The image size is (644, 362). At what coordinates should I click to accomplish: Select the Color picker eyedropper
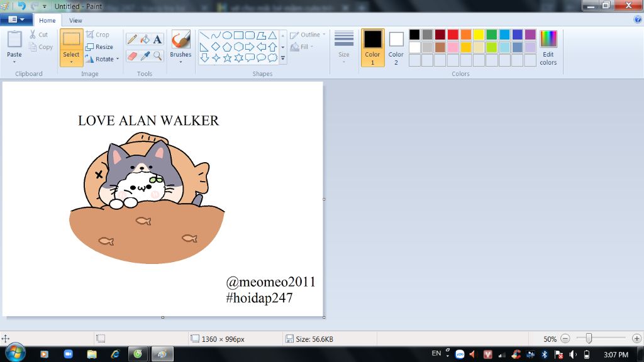(145, 56)
